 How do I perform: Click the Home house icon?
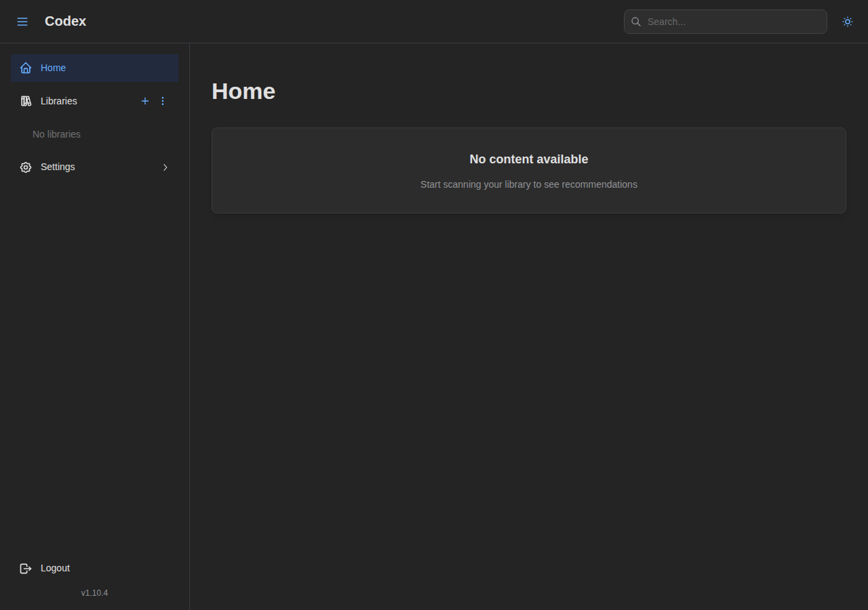click(26, 68)
